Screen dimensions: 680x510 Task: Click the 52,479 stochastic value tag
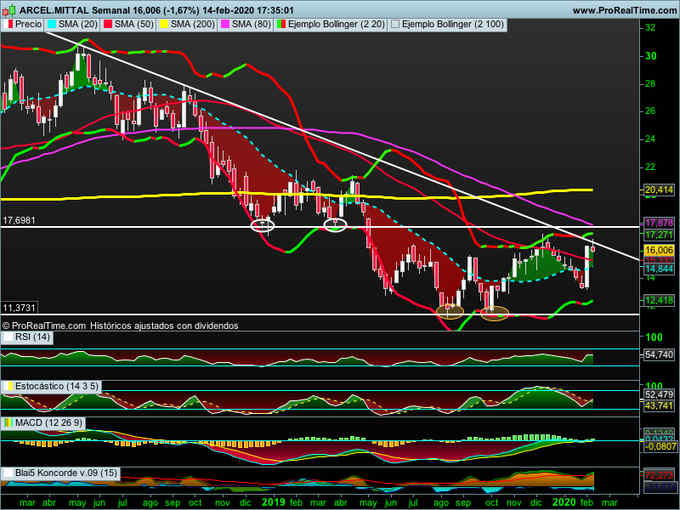point(658,395)
